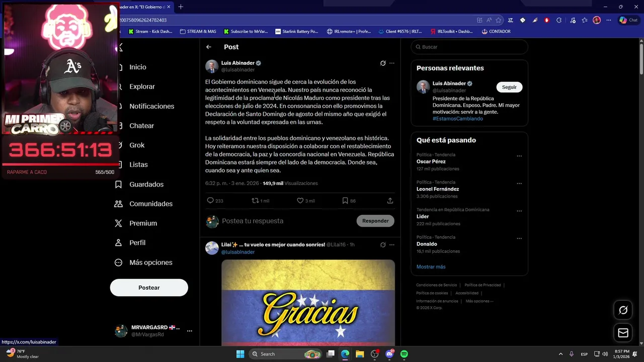The image size is (644, 362).
Task: Click the Responder button
Action: tap(375, 221)
